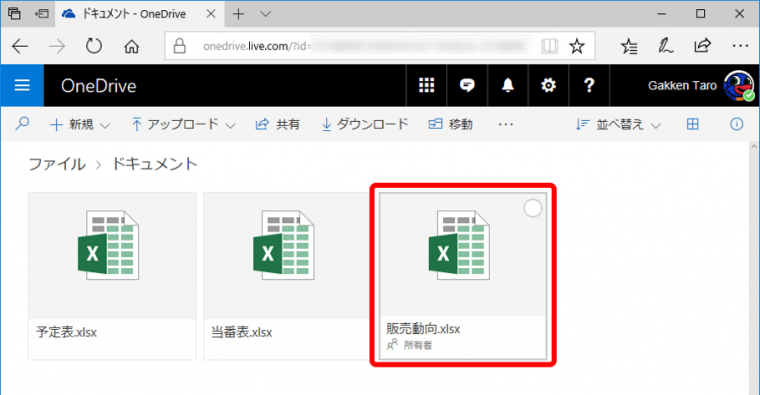Select 販売動向.xlsx with its circle checkbox
This screenshot has width=760, height=395.
click(x=533, y=208)
